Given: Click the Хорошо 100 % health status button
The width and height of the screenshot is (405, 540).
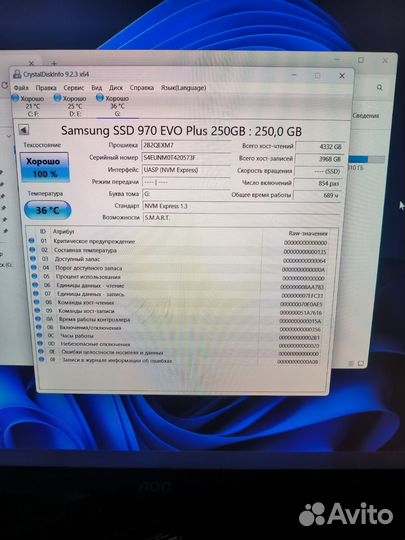Looking at the screenshot, I should coord(44,167).
